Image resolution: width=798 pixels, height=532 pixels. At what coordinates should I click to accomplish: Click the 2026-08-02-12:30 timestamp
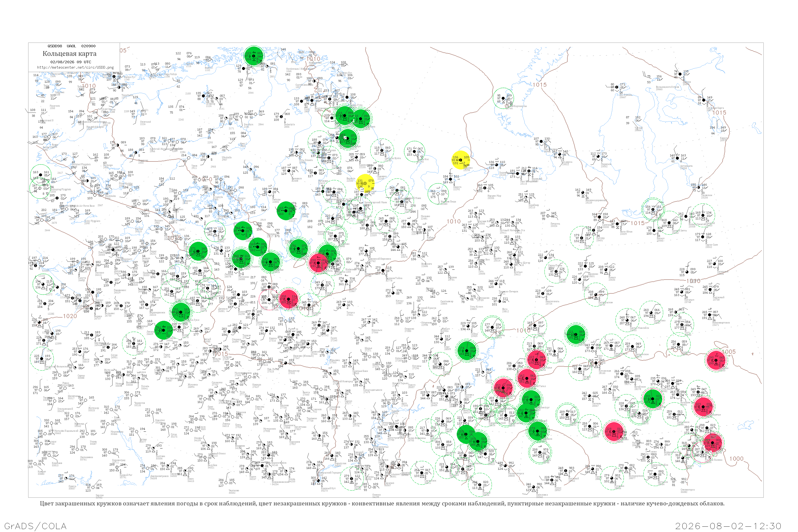(729, 526)
